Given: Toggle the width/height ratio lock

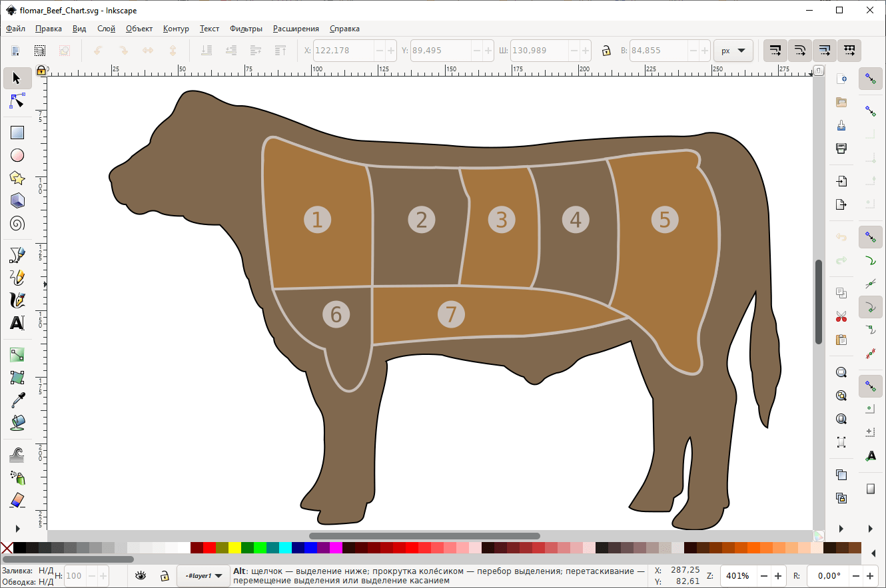Looking at the screenshot, I should pyautogui.click(x=606, y=51).
